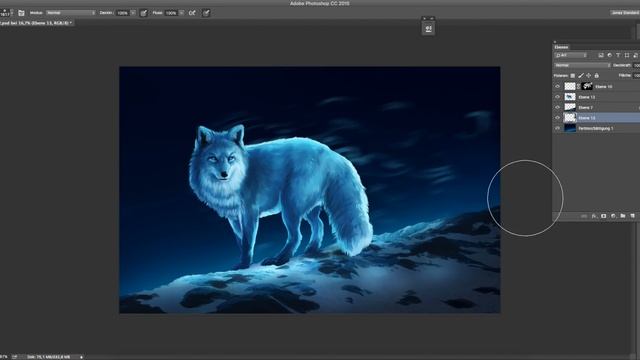Open Fluss flow slider arrow in options bar
Screen dimensions: 640x360
pos(181,13)
